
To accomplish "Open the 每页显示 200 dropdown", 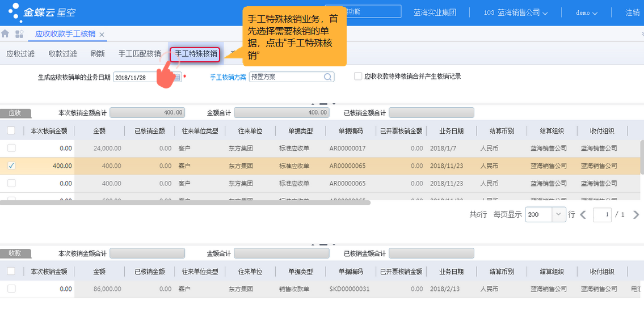I will [x=558, y=214].
